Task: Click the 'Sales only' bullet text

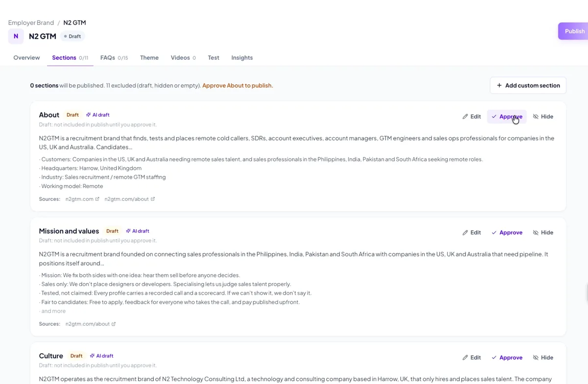Action: click(166, 284)
